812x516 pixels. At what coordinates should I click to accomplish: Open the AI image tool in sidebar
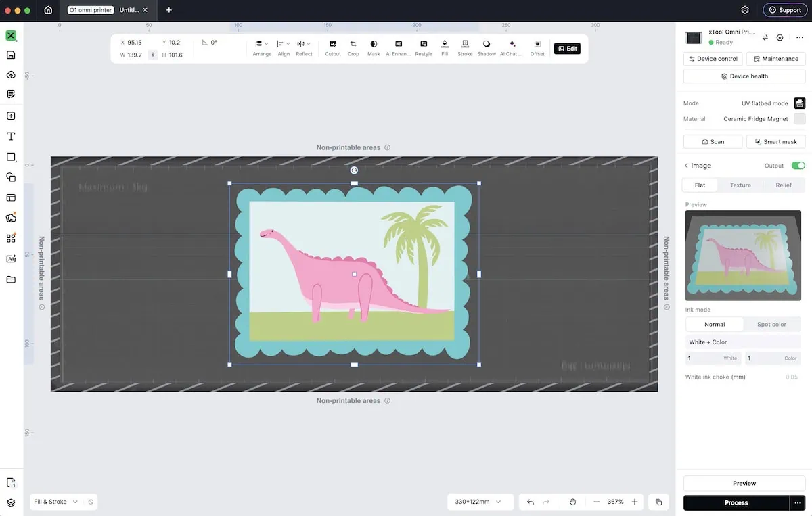click(x=11, y=258)
